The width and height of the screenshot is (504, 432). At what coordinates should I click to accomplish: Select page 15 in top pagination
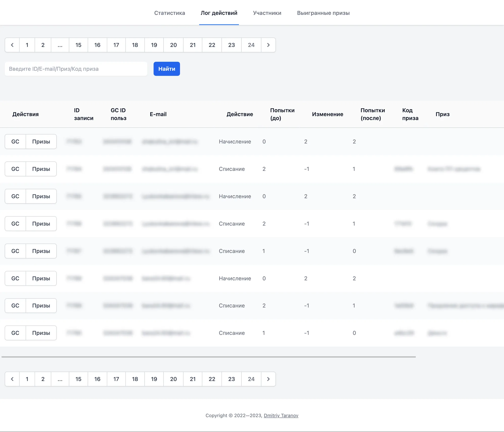coord(78,45)
